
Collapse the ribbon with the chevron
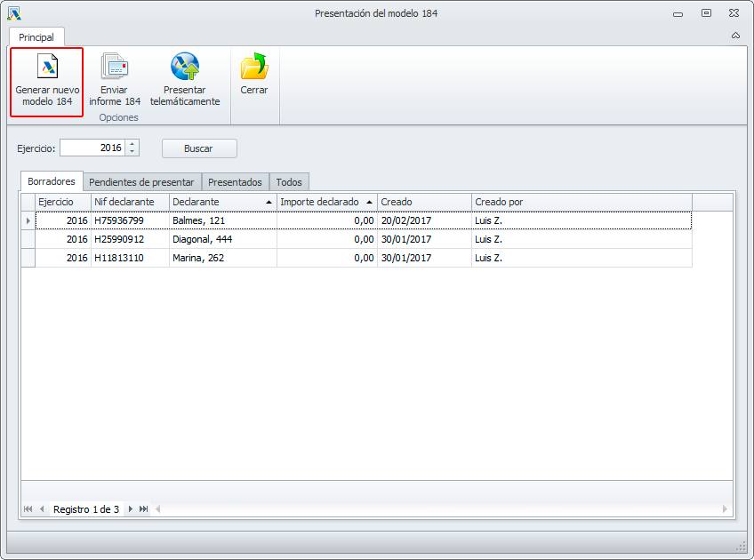[x=735, y=36]
